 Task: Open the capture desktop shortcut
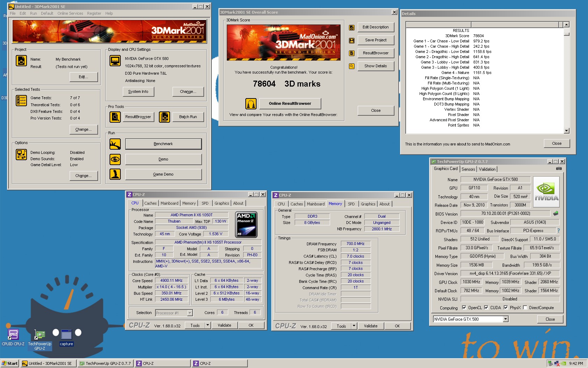point(66,338)
